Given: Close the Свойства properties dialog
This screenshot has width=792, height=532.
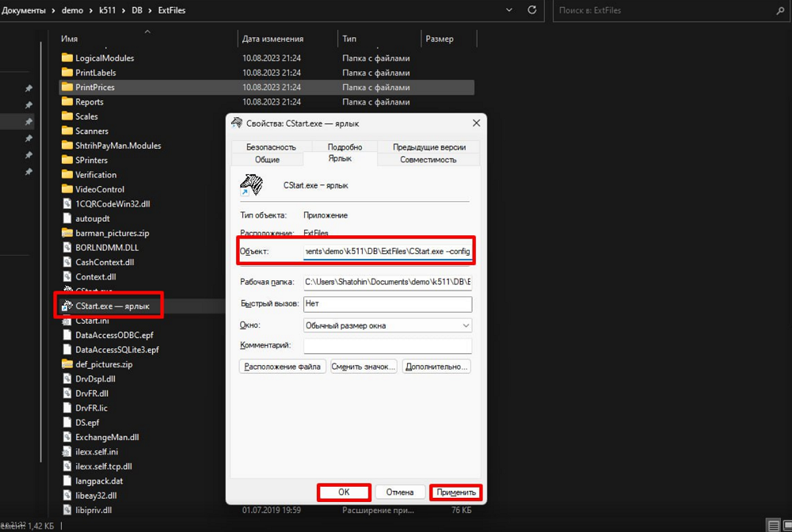Looking at the screenshot, I should pos(476,123).
